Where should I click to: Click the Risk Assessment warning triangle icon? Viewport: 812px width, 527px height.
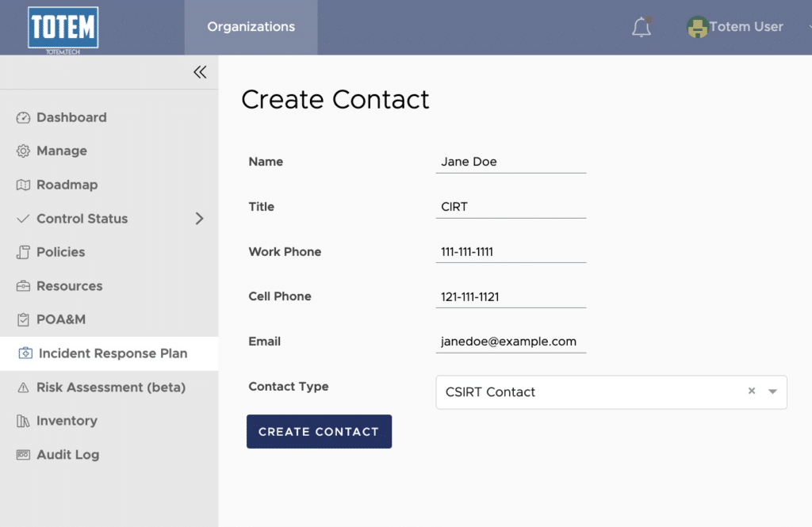coord(23,388)
